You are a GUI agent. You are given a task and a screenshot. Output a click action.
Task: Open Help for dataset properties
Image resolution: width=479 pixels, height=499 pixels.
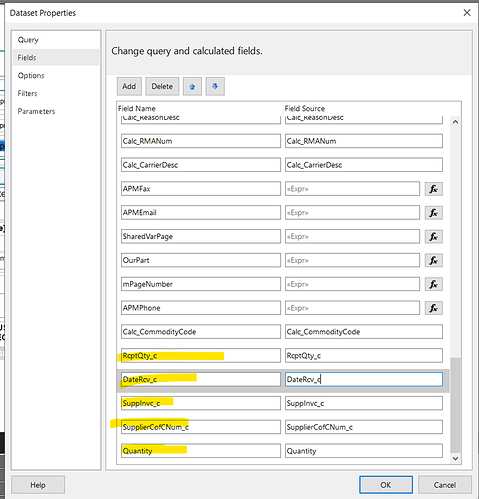point(38,485)
